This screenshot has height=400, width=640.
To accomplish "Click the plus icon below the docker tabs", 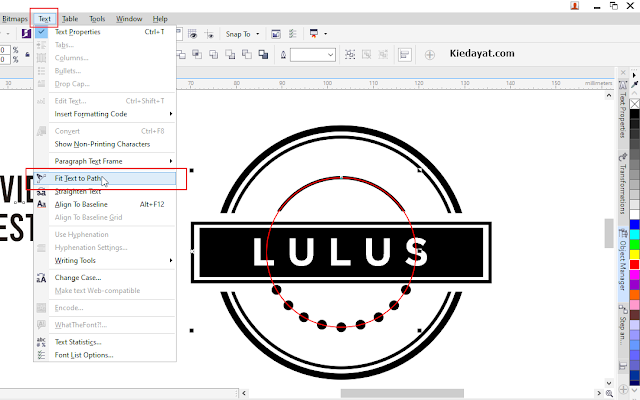I will 623,389.
